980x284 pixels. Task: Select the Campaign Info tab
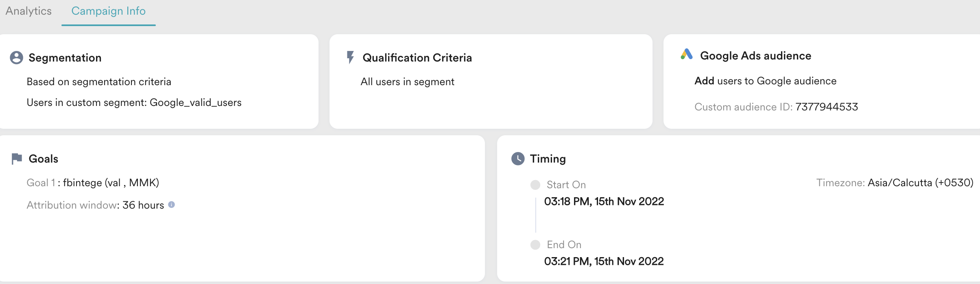108,11
